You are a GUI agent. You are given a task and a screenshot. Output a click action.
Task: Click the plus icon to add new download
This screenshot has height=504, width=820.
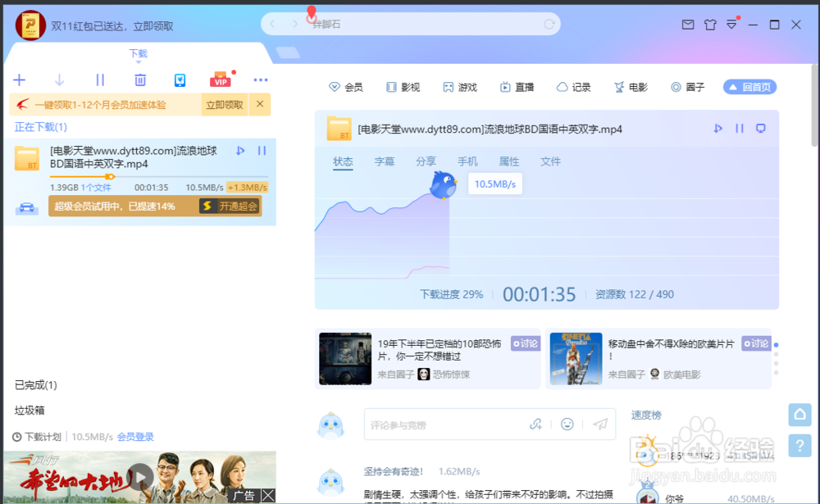click(20, 80)
